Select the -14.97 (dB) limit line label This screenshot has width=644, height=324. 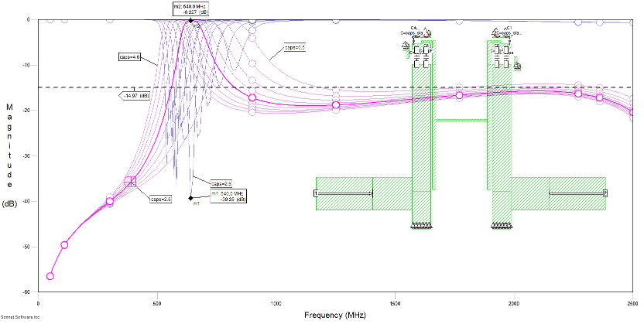point(136,96)
